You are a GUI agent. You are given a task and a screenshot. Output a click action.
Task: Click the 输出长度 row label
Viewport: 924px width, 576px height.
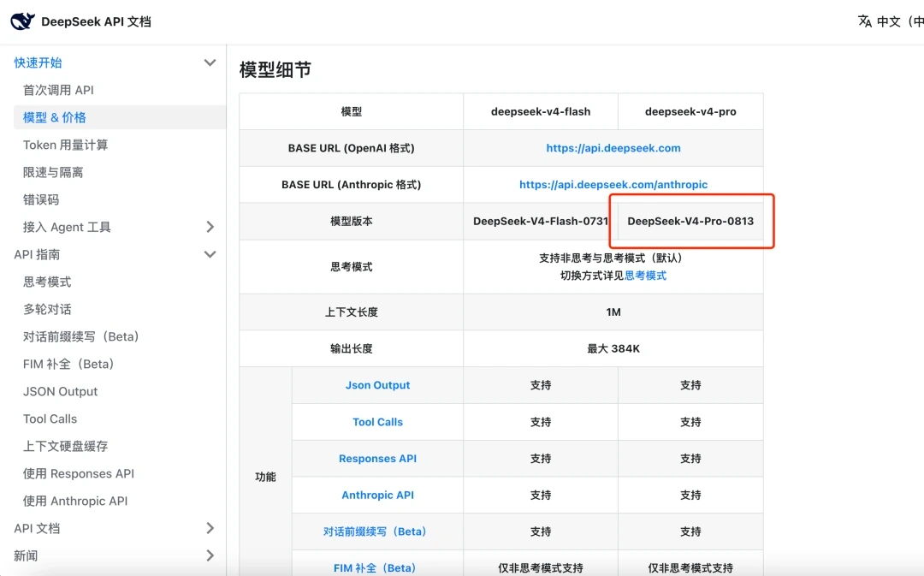(x=352, y=348)
